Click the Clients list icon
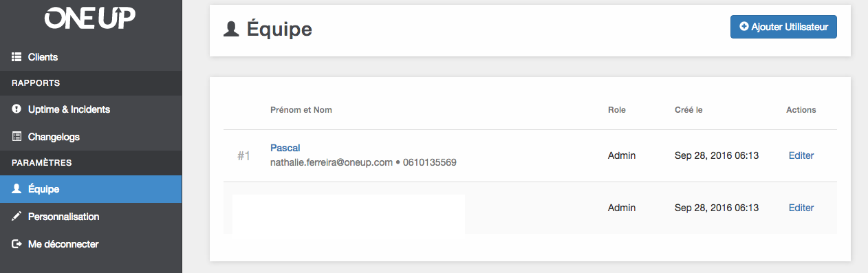The height and width of the screenshot is (273, 868). (x=17, y=57)
